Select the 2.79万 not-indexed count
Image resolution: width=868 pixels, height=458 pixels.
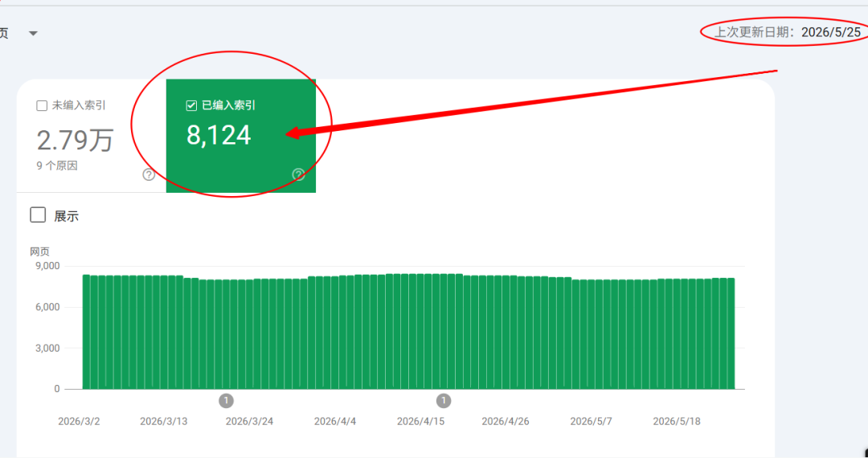pyautogui.click(x=76, y=141)
